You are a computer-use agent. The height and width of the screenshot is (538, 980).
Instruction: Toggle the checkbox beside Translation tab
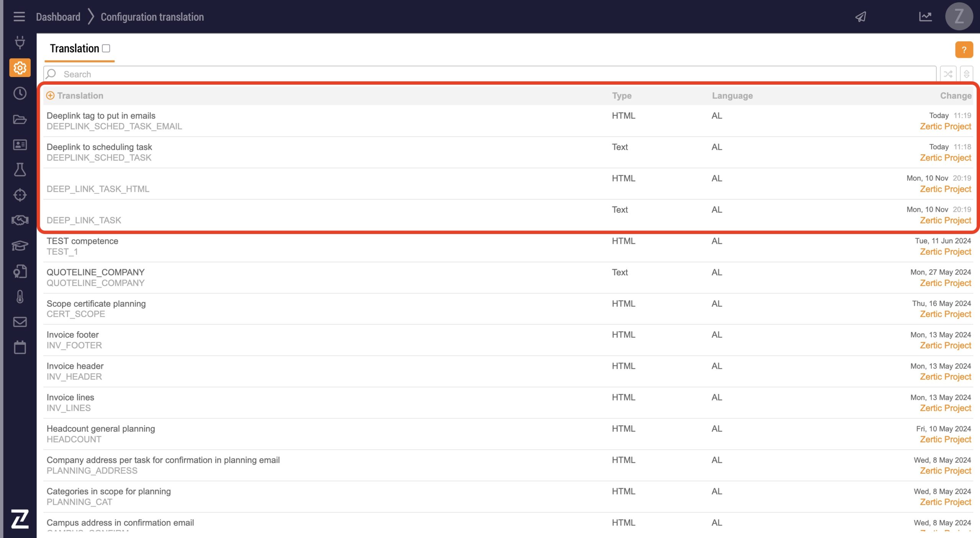106,48
